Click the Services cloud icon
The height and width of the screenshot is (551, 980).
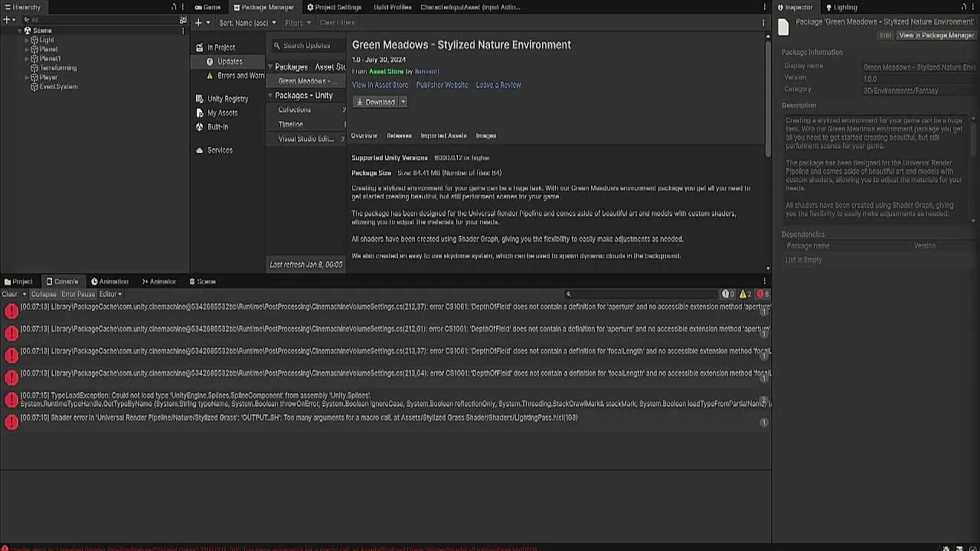coord(200,150)
